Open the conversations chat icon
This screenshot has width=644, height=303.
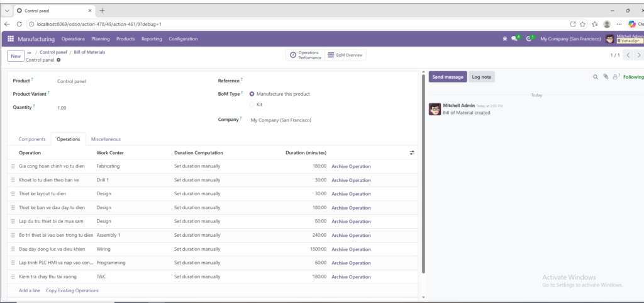(515, 39)
